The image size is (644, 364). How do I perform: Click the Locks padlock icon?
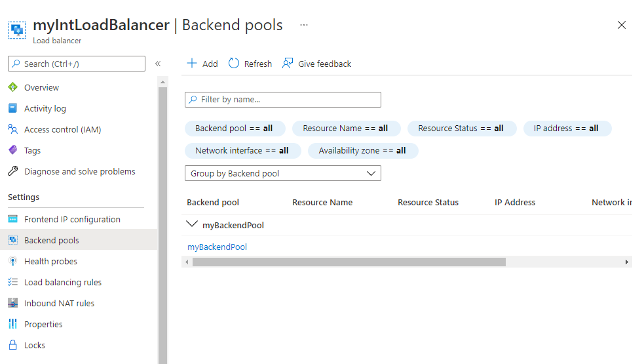pos(12,345)
